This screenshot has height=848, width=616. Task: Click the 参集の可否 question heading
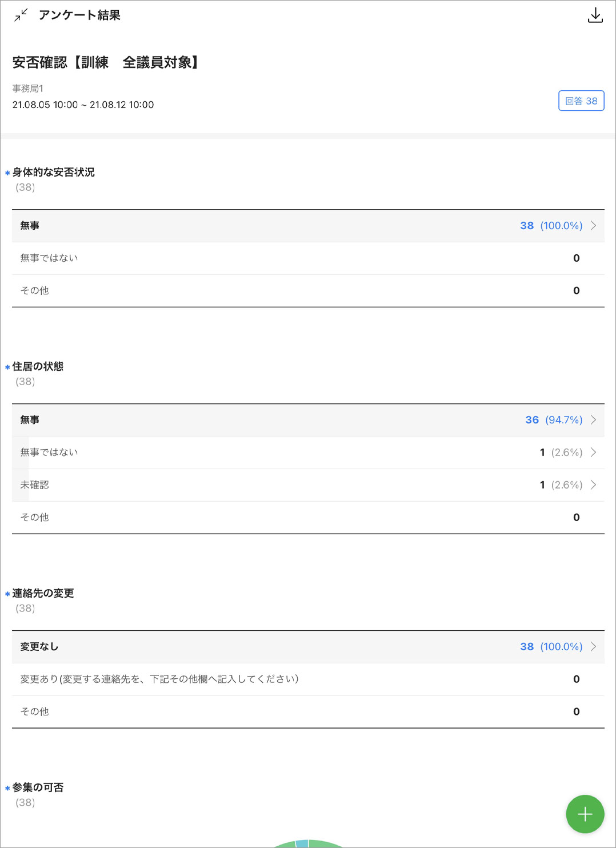[38, 787]
